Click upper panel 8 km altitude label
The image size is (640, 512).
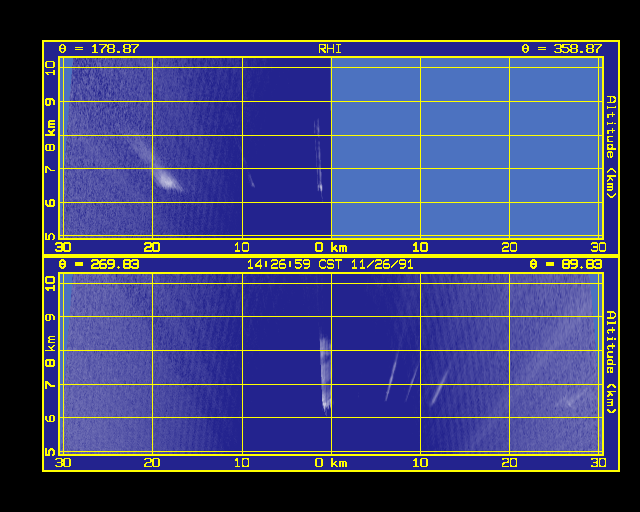tap(50, 136)
